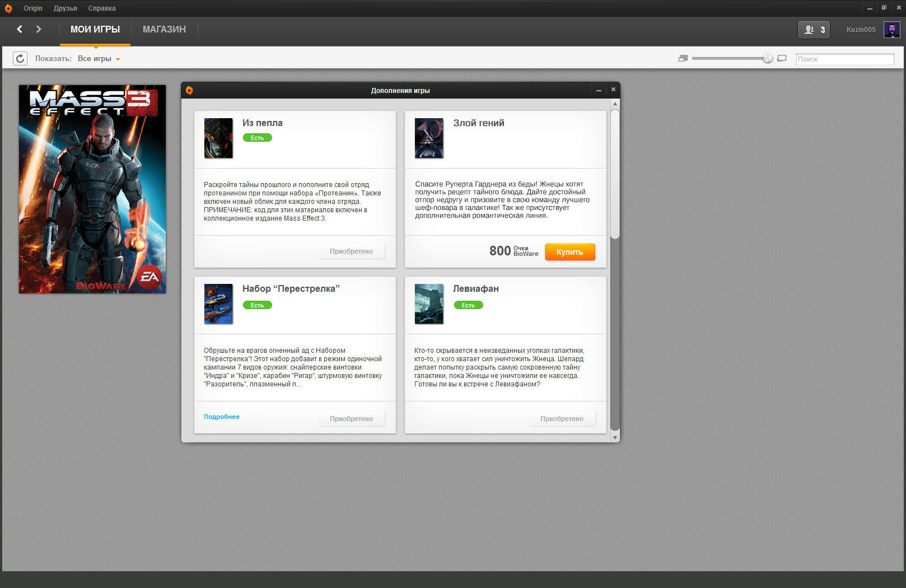Click Приобретено button for 'Левиафан'
Screen dimensions: 906x588
pos(562,419)
